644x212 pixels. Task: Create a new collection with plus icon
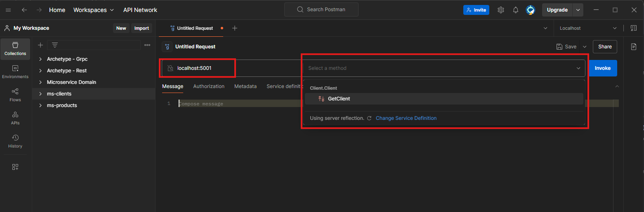pos(40,45)
